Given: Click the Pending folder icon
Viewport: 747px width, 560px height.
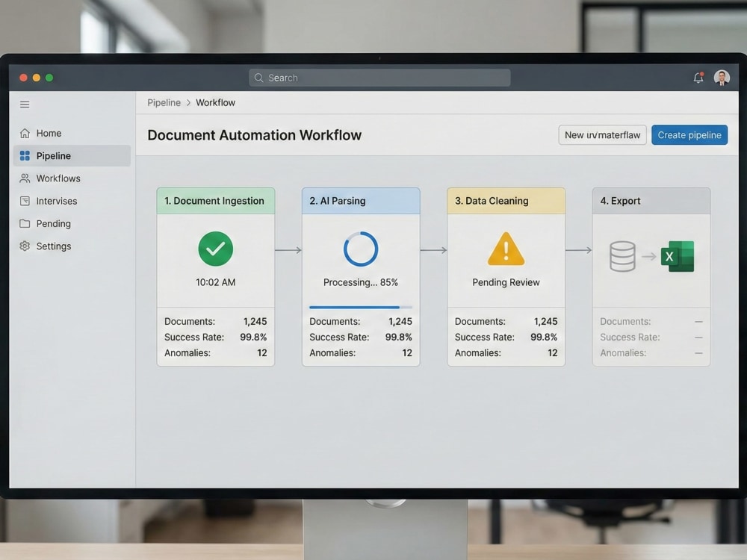Looking at the screenshot, I should [x=25, y=223].
